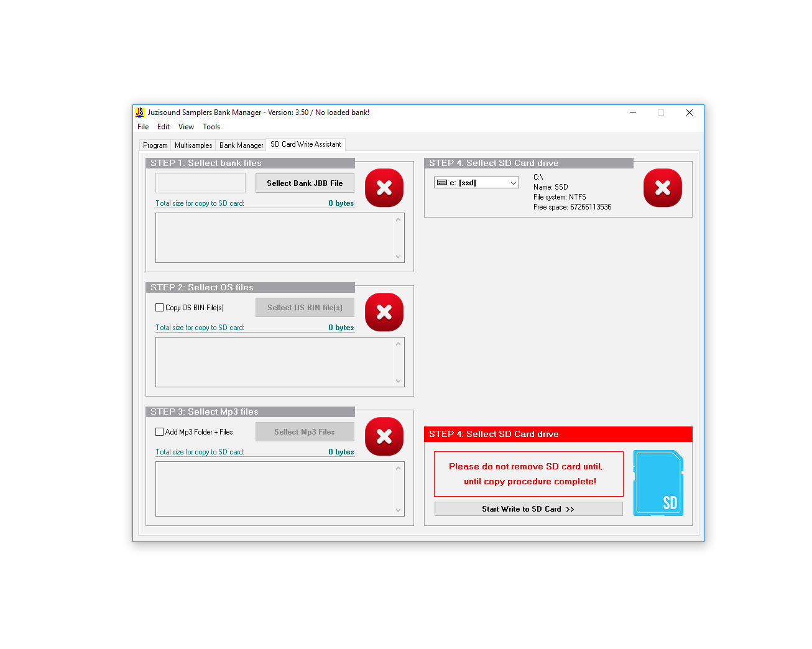Click the red X icon in Step 2

pos(384,312)
